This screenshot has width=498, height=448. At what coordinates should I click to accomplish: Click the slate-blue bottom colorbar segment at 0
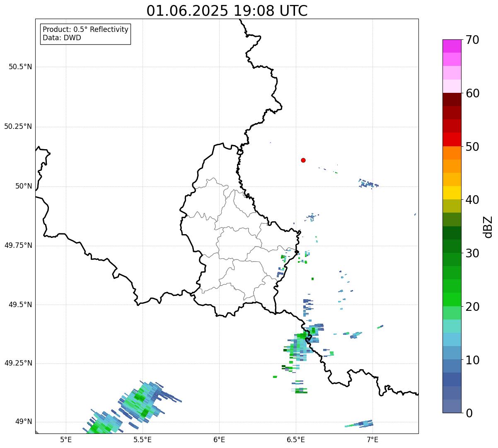452,406
